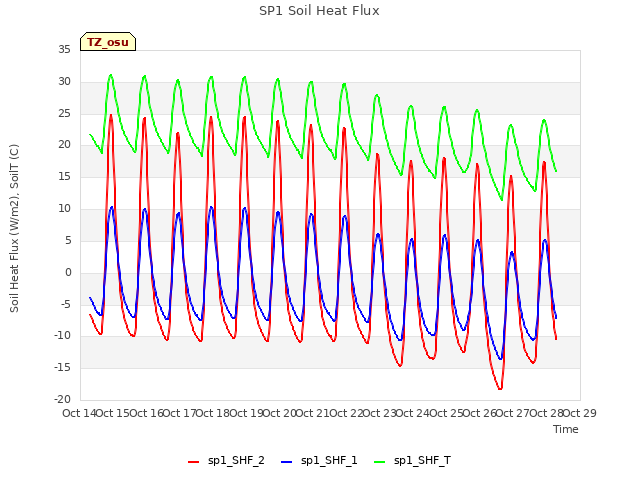Click the blue sp1_SHF_1 legend swatch

point(287,462)
